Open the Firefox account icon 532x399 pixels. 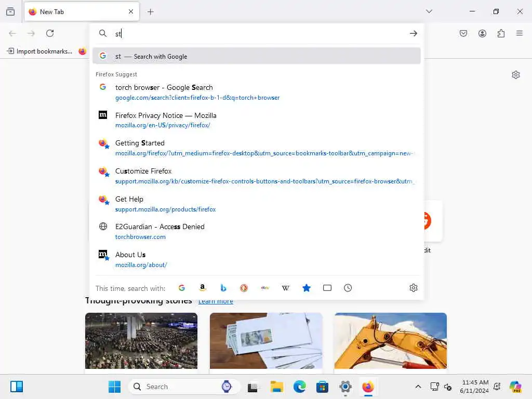(482, 33)
